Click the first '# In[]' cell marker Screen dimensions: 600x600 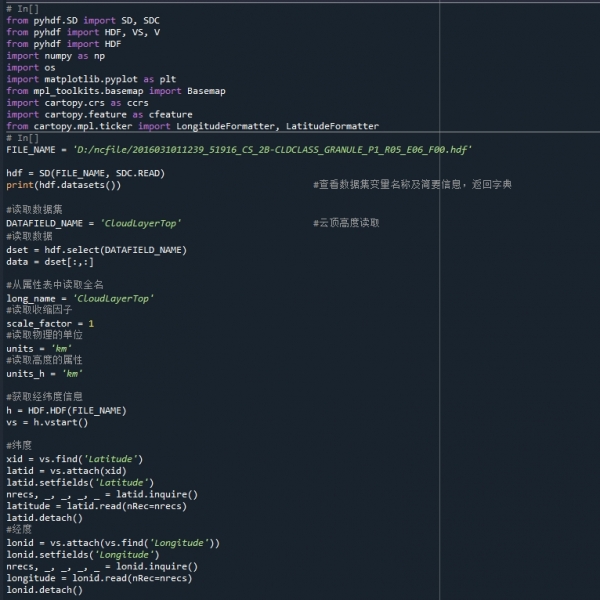22,8
